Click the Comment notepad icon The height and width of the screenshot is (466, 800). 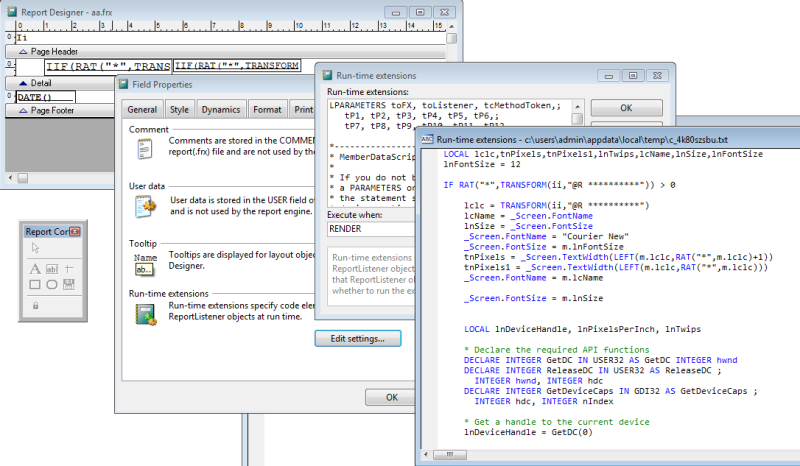pos(145,150)
